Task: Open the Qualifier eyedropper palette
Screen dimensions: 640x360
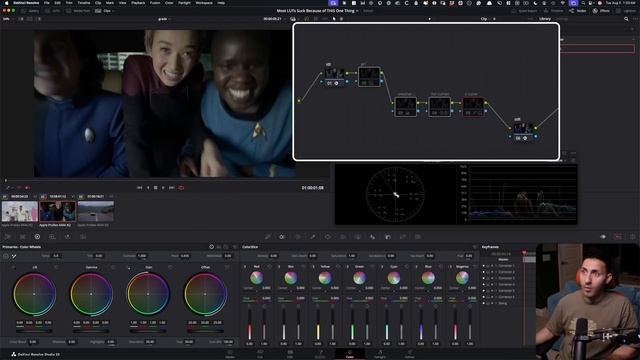Action: point(313,237)
